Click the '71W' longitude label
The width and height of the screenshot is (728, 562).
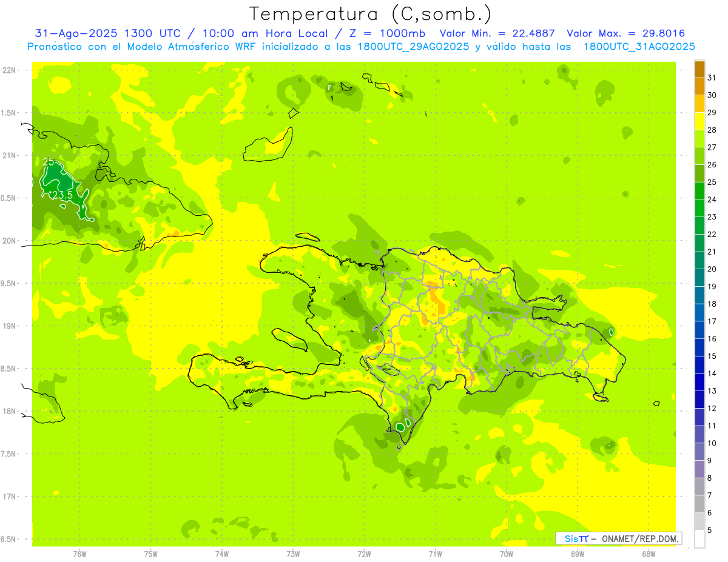pos(435,554)
